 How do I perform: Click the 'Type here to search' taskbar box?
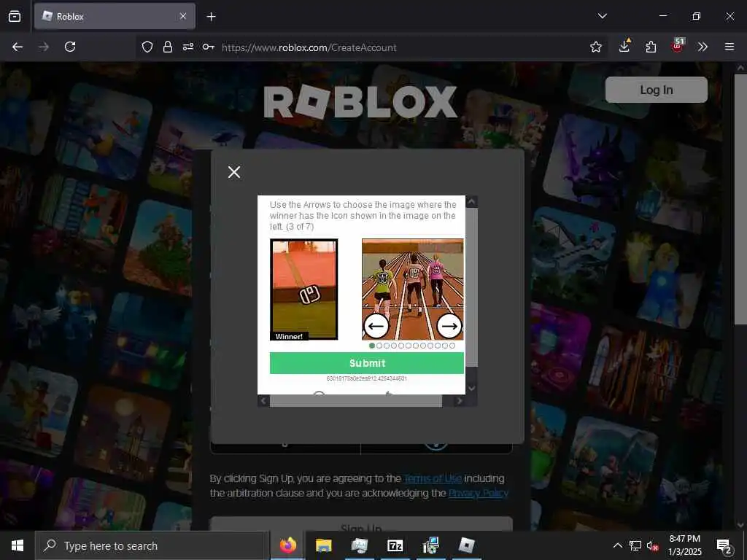[152, 545]
